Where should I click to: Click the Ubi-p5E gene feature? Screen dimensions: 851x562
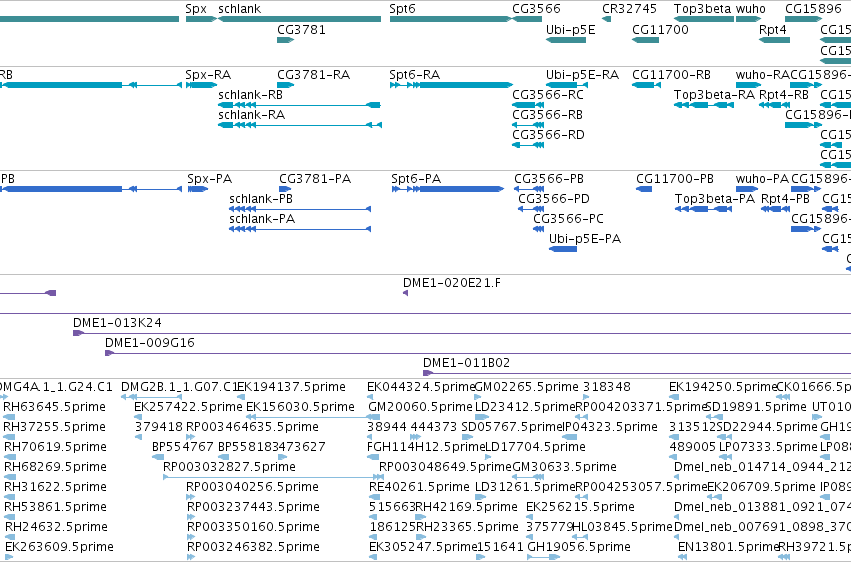point(566,40)
